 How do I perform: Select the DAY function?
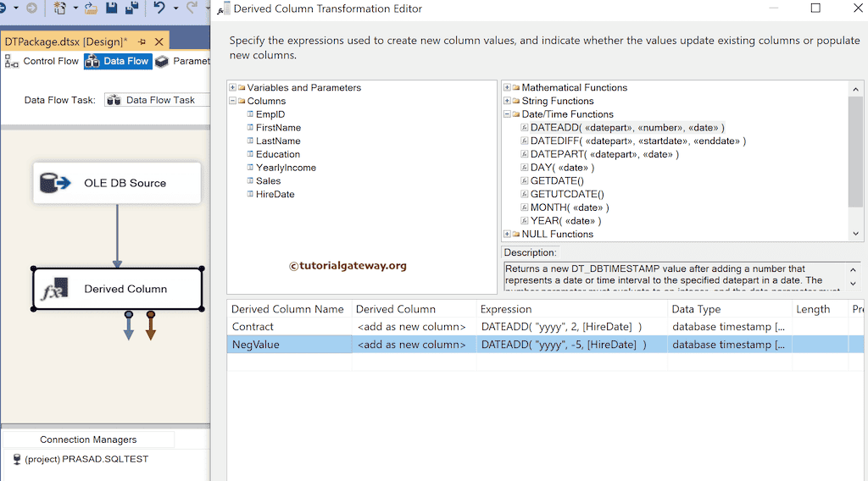tap(562, 168)
